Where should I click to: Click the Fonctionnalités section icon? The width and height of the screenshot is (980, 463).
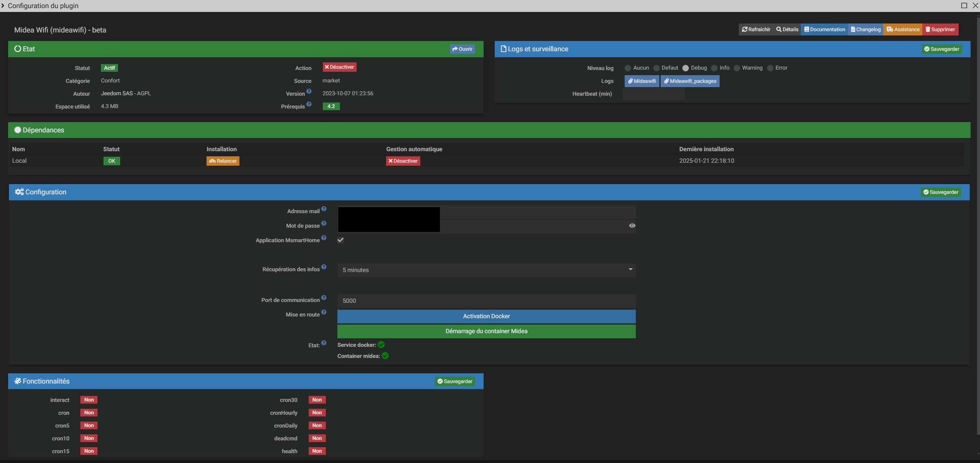(18, 381)
